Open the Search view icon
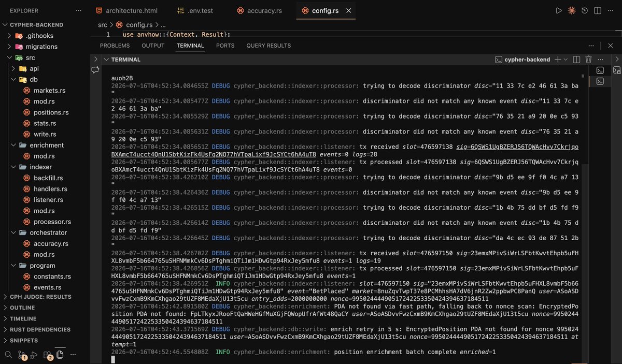This screenshot has height=364, width=622. (x=9, y=355)
